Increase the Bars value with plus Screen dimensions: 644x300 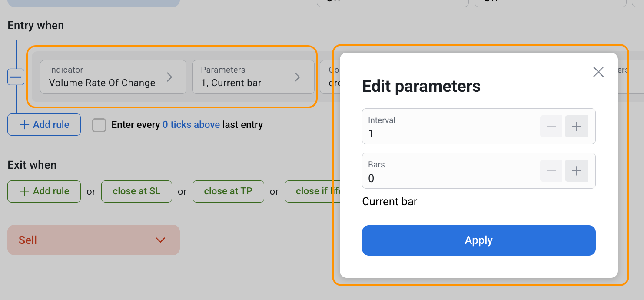point(576,171)
